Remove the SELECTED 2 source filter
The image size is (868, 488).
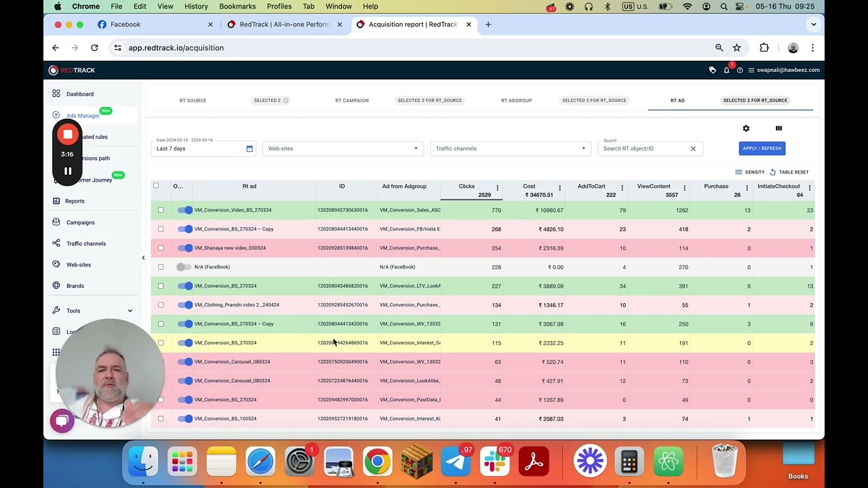pyautogui.click(x=285, y=100)
